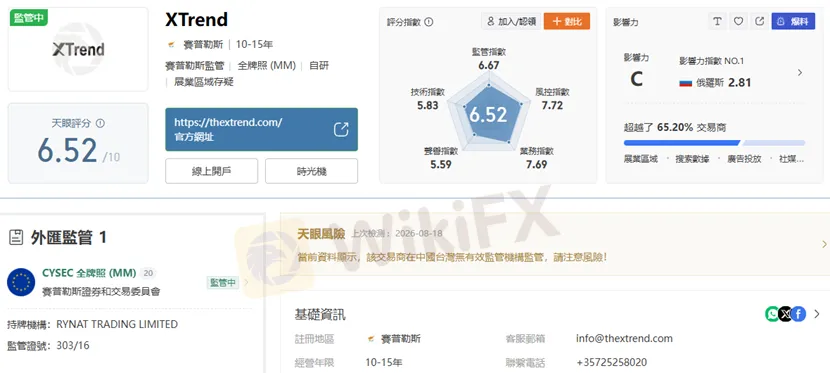Expand the social contacts chevron in 基礎資訊
Viewport: 830px width, 373px height.
[817, 314]
